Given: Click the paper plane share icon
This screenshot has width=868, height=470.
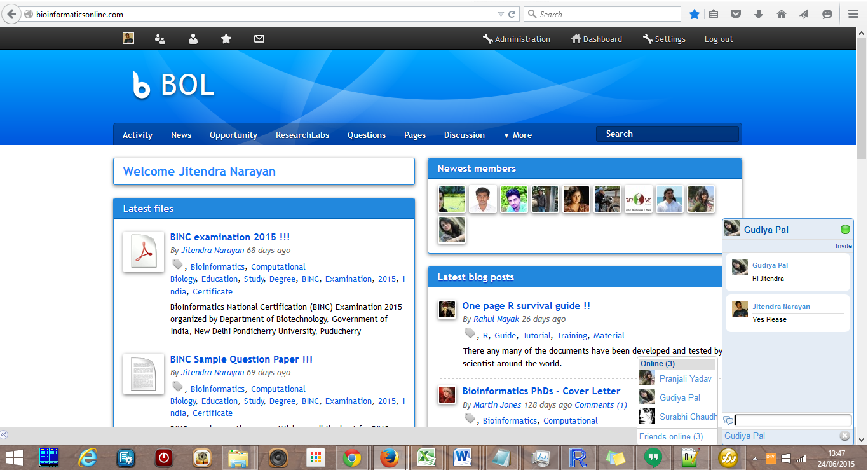Looking at the screenshot, I should [804, 14].
